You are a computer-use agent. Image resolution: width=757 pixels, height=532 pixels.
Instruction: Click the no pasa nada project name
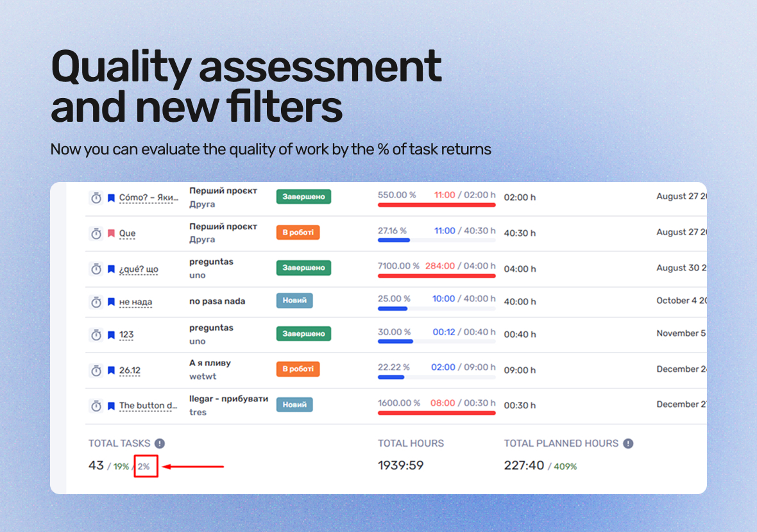[x=217, y=301]
